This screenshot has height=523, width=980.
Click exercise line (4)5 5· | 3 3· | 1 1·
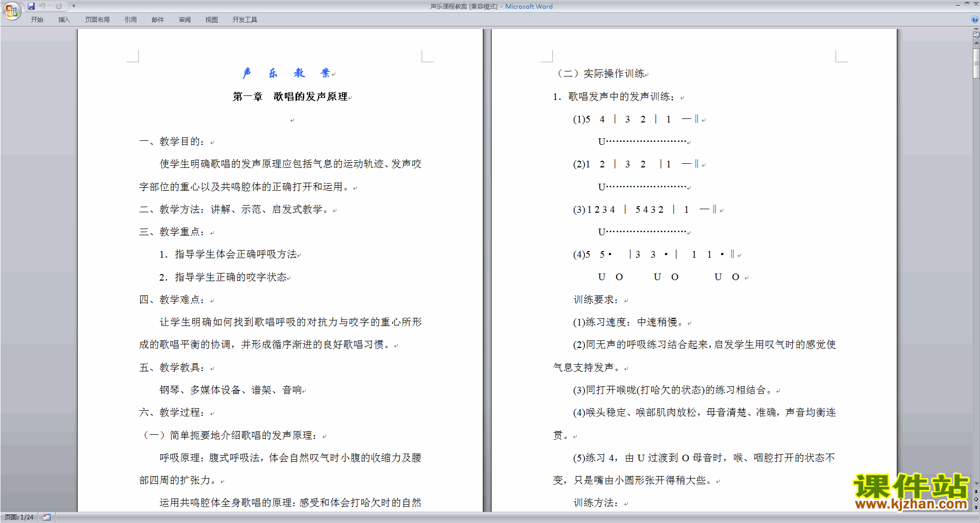coord(654,254)
